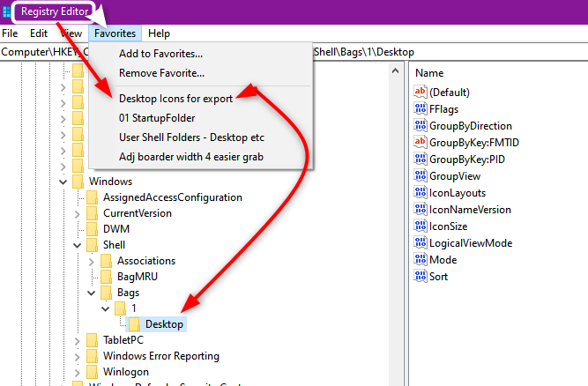Image resolution: width=588 pixels, height=386 pixels.
Task: Expand the Winlogon key
Action: [78, 373]
